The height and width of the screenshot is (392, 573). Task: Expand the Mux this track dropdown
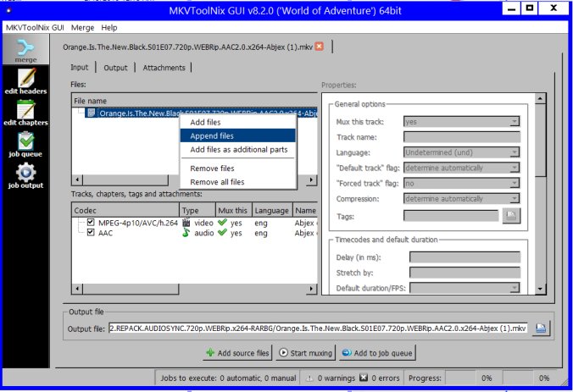(461, 122)
